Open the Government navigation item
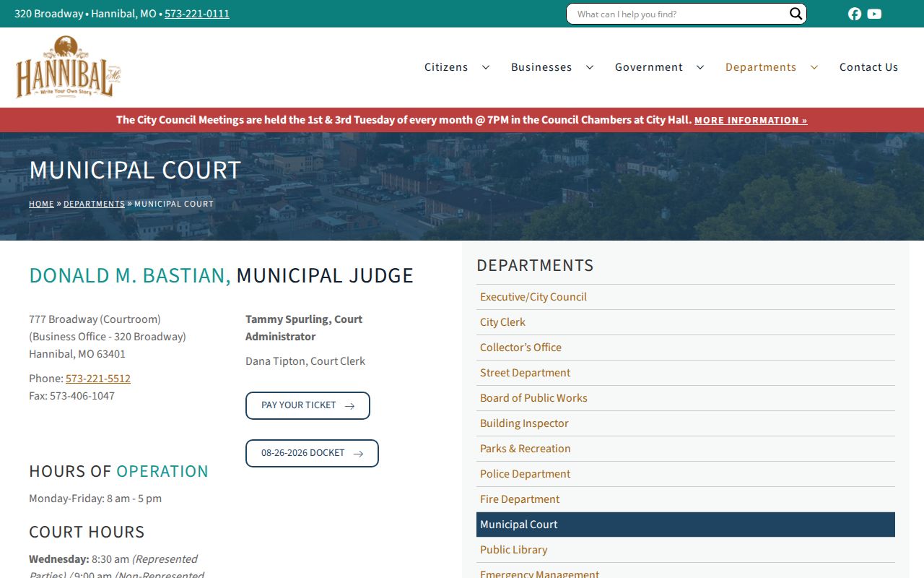The image size is (924, 578). (649, 67)
